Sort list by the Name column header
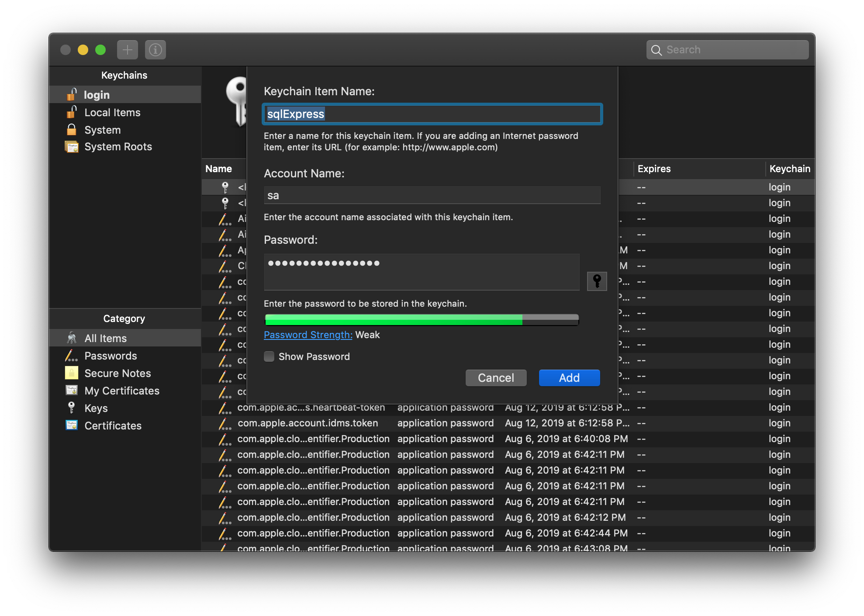Screen dimensions: 864x616 pyautogui.click(x=219, y=169)
